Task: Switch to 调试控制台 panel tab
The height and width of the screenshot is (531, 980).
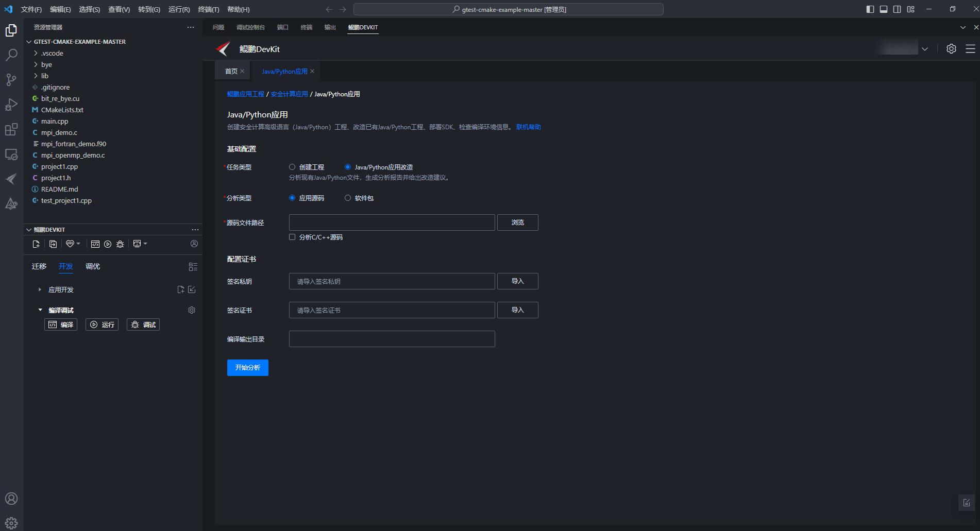Action: (x=250, y=27)
